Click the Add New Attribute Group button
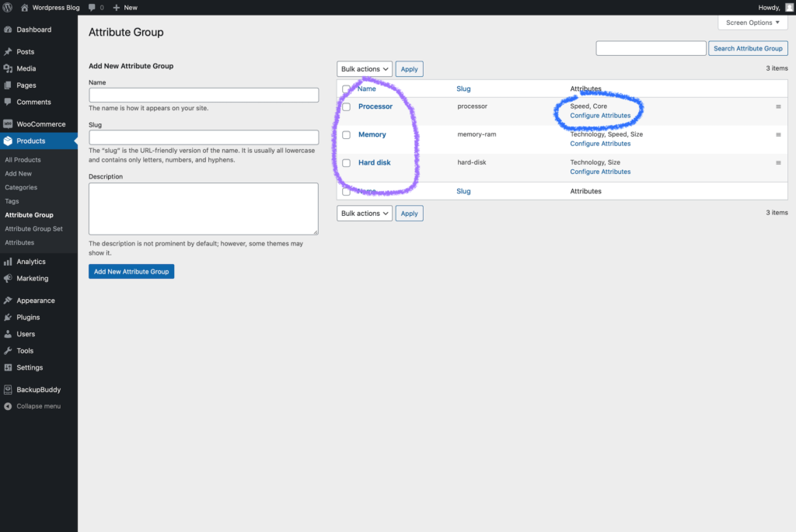Screen dimensions: 796x532 click(x=131, y=272)
